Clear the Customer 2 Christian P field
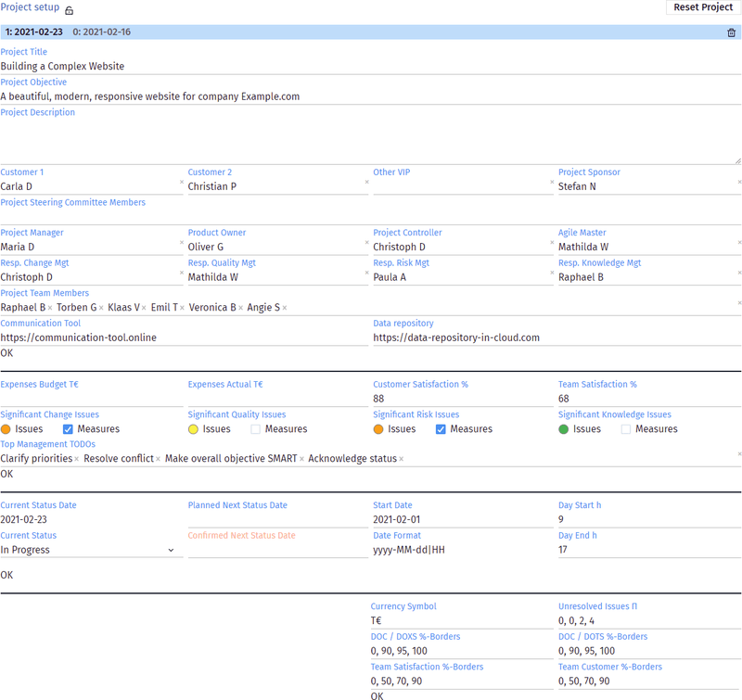Screen dimensions: 742x700 coord(366,183)
